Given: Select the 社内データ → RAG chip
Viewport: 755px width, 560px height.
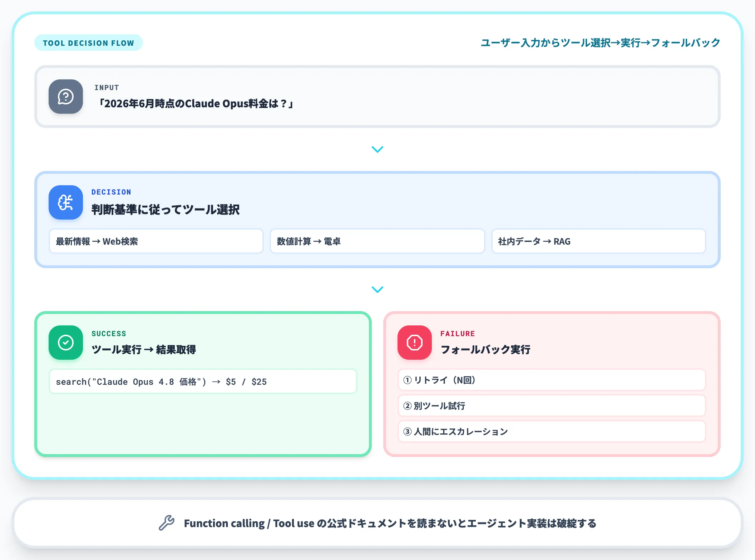Looking at the screenshot, I should click(598, 241).
